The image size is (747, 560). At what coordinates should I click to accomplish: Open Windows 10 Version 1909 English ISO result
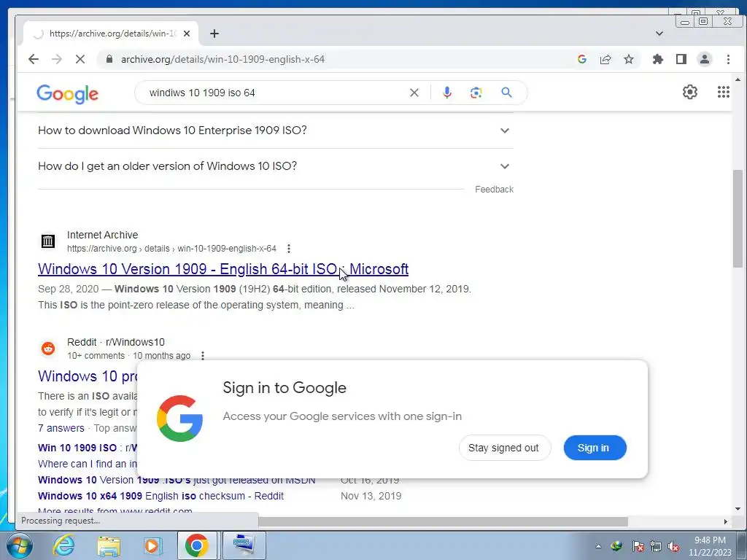tap(223, 269)
